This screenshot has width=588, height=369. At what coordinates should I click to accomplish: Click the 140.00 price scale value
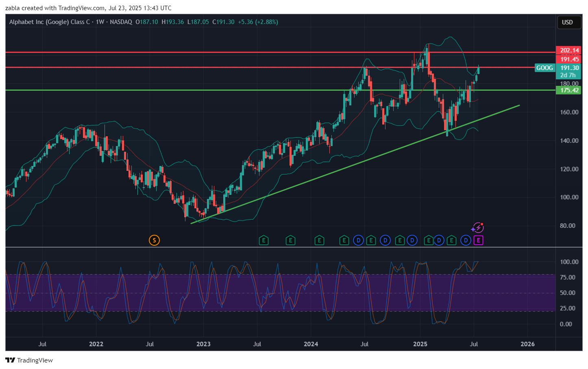coord(569,140)
